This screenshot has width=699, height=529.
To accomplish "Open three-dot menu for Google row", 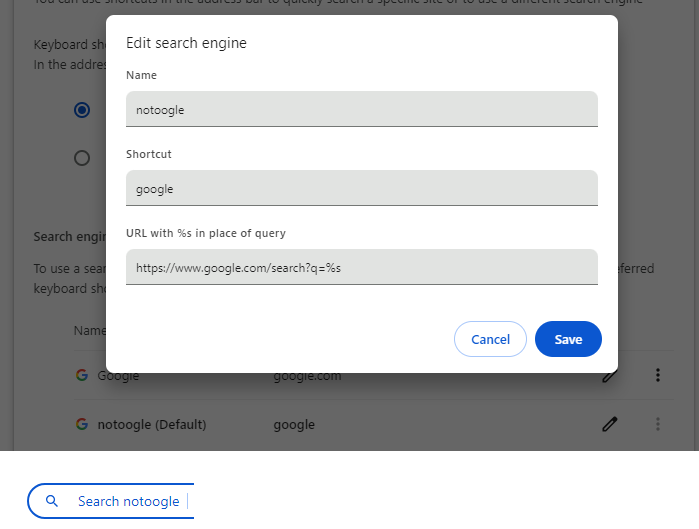I will coord(658,376).
